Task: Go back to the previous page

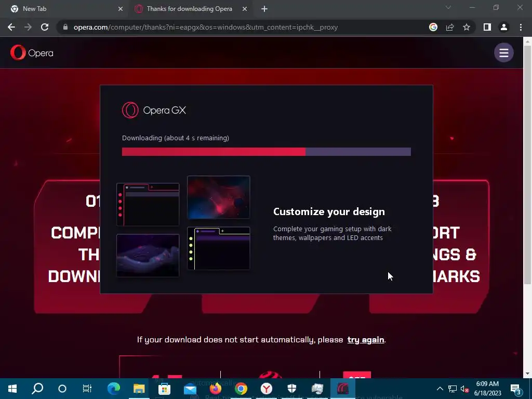Action: 11,27
